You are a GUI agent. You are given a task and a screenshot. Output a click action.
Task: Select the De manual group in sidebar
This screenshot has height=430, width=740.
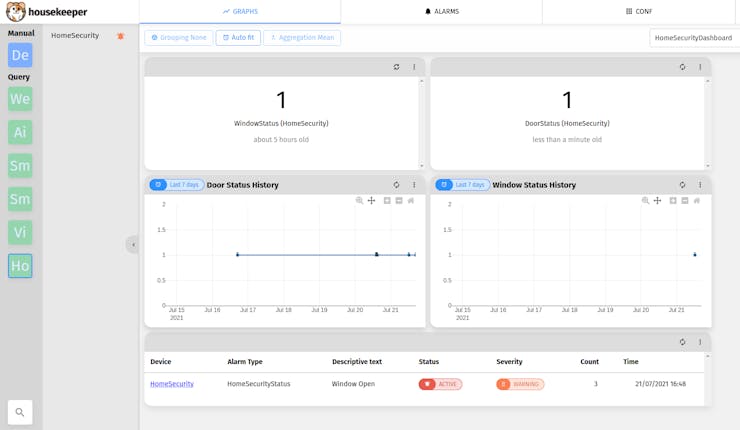pos(20,55)
